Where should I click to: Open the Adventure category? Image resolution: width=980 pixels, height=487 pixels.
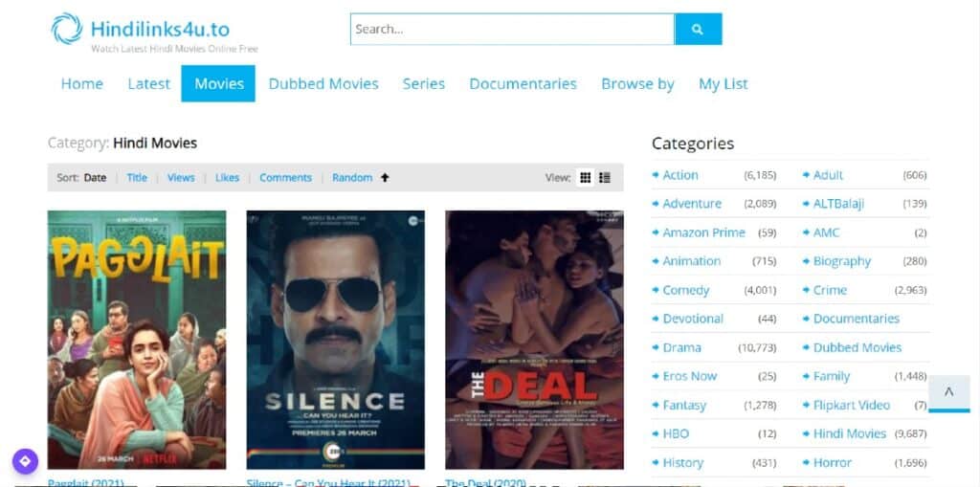click(692, 204)
